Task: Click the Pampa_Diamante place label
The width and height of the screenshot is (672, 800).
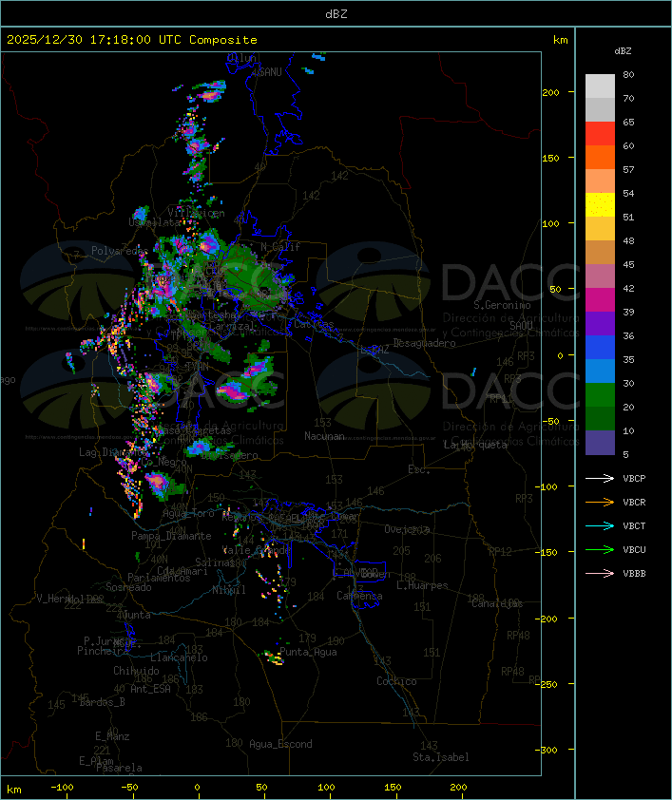Action: [171, 536]
